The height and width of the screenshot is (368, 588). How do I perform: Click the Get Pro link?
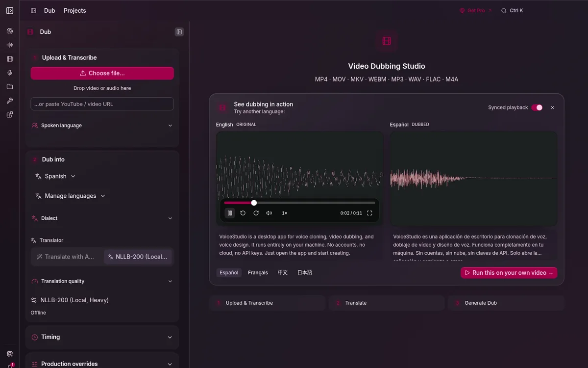tap(476, 10)
